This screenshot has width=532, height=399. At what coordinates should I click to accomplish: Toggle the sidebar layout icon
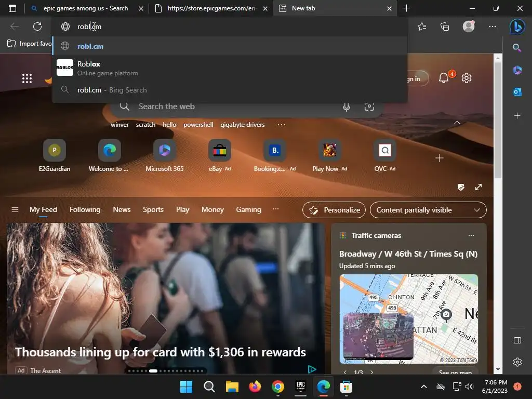click(517, 340)
